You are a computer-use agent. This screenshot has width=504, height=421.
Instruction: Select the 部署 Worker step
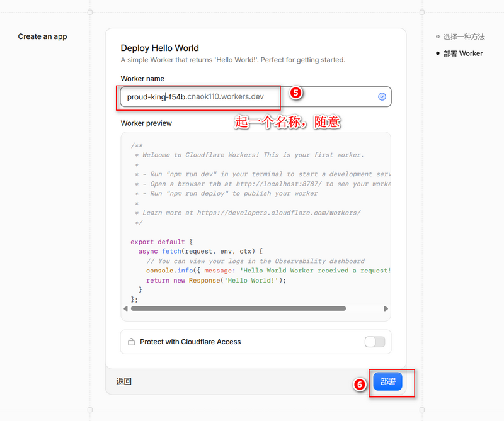pos(463,53)
